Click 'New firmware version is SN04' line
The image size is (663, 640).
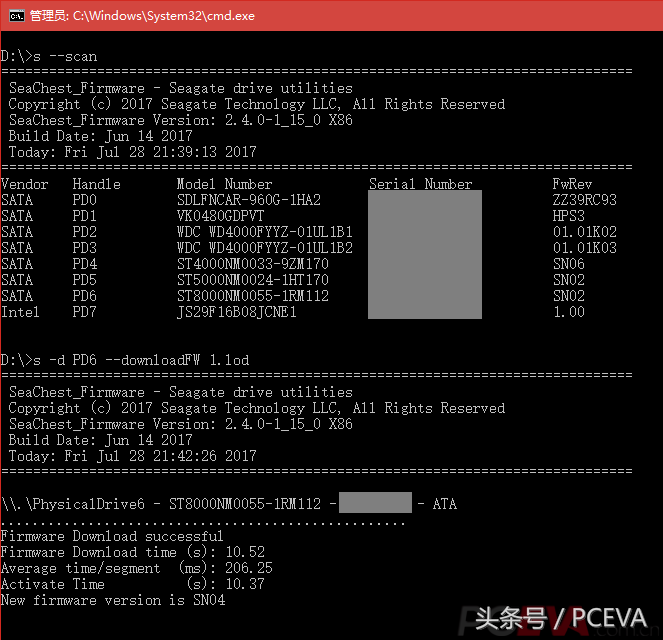[113, 600]
